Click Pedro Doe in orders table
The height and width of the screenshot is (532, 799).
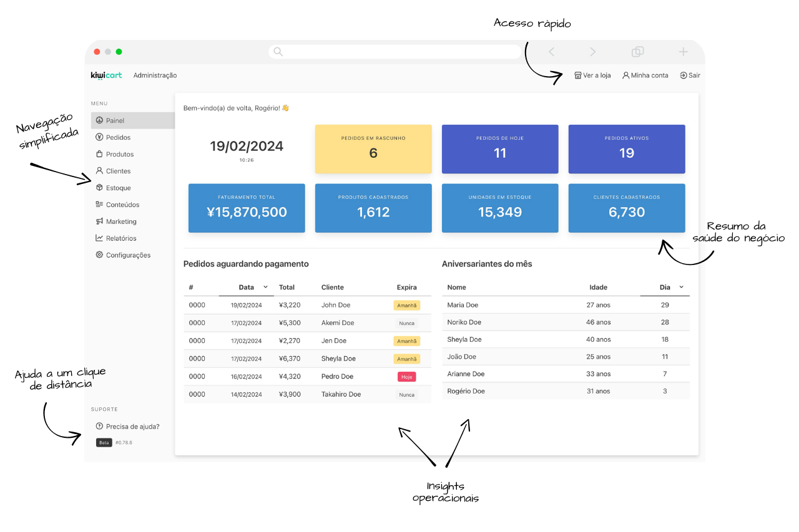pyautogui.click(x=337, y=377)
